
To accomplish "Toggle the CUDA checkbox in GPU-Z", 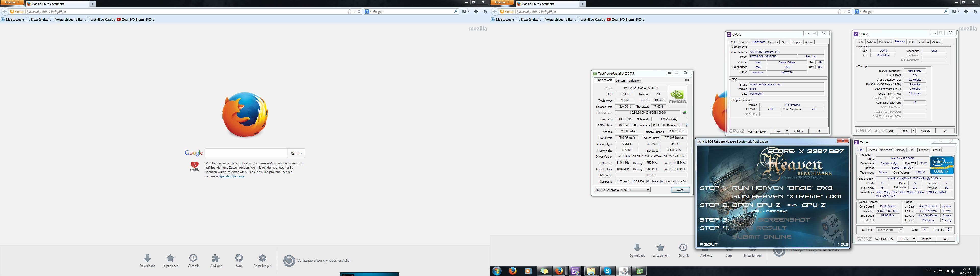I will 634,181.
